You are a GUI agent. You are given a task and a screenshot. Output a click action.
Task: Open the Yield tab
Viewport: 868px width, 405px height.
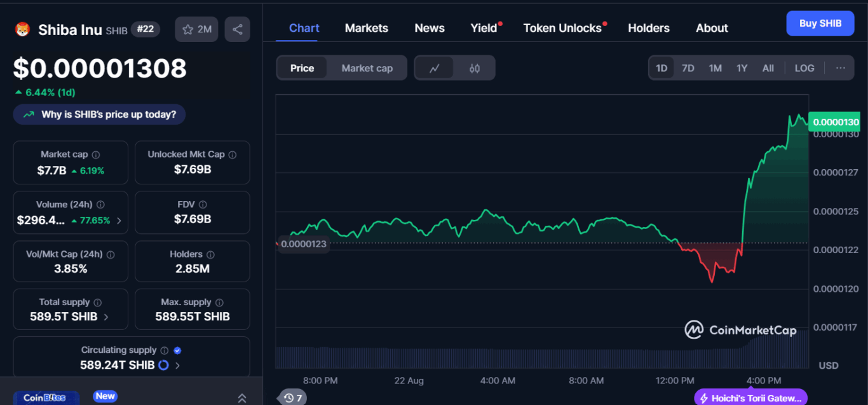click(x=484, y=28)
